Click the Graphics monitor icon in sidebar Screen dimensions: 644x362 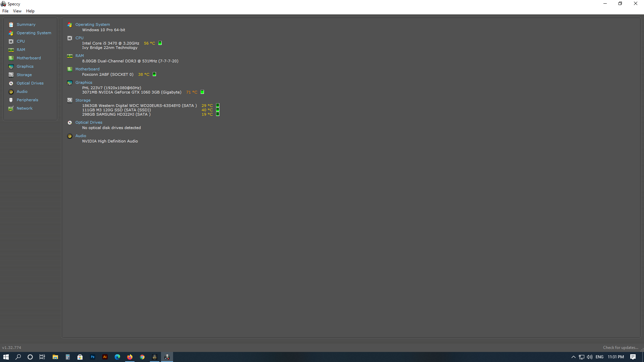pos(11,66)
